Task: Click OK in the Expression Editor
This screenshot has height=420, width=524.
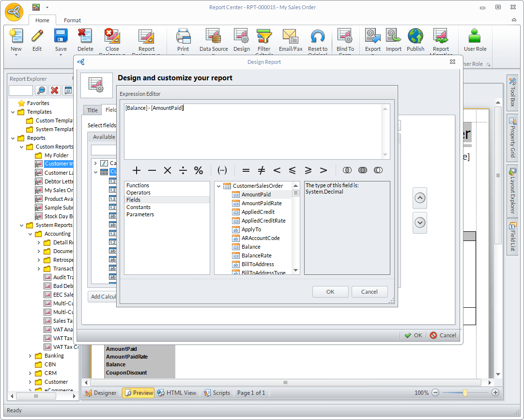Action: pos(330,292)
